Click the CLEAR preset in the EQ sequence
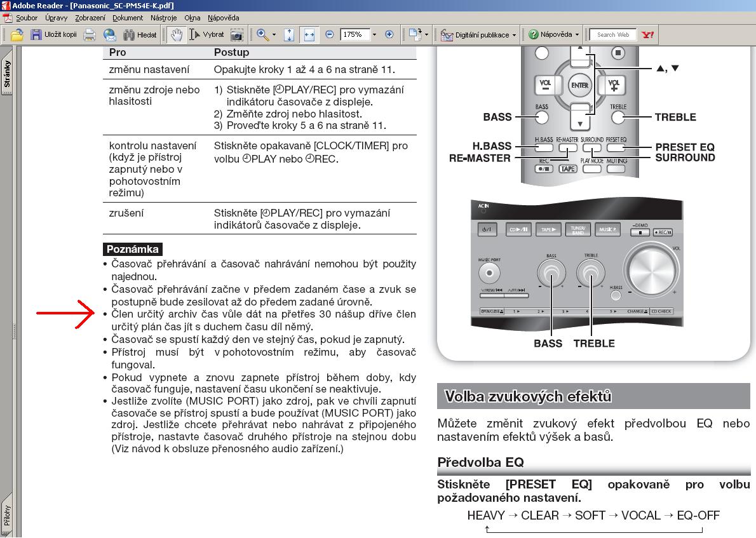Viewport: 756px width, 538px height. point(540,515)
